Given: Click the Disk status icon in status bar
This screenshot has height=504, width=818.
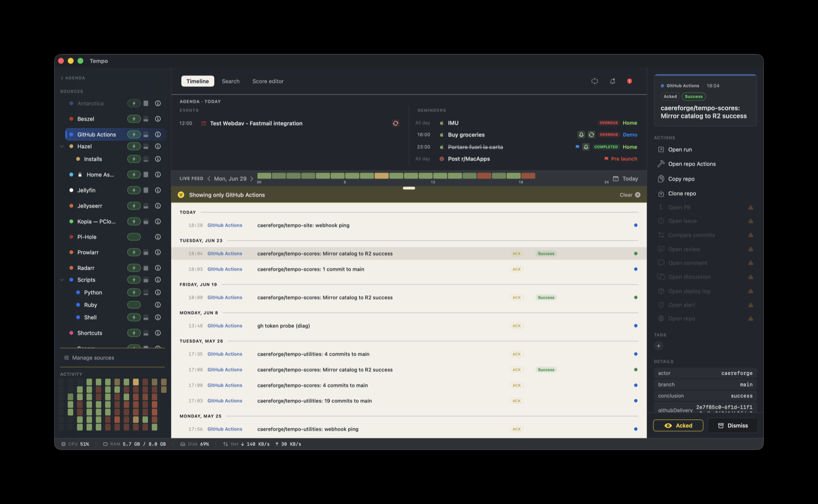Looking at the screenshot, I should (x=183, y=444).
